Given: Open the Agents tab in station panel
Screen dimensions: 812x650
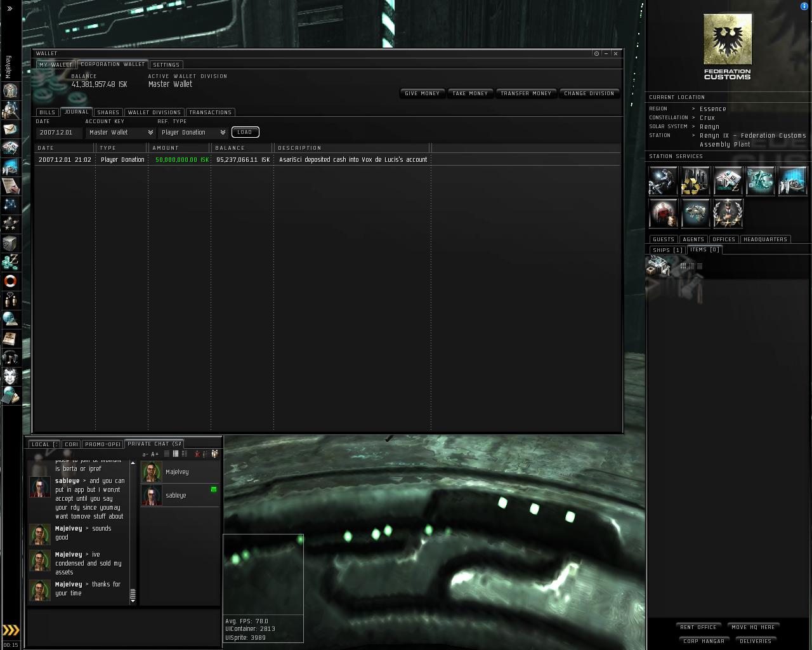Looking at the screenshot, I should click(693, 239).
